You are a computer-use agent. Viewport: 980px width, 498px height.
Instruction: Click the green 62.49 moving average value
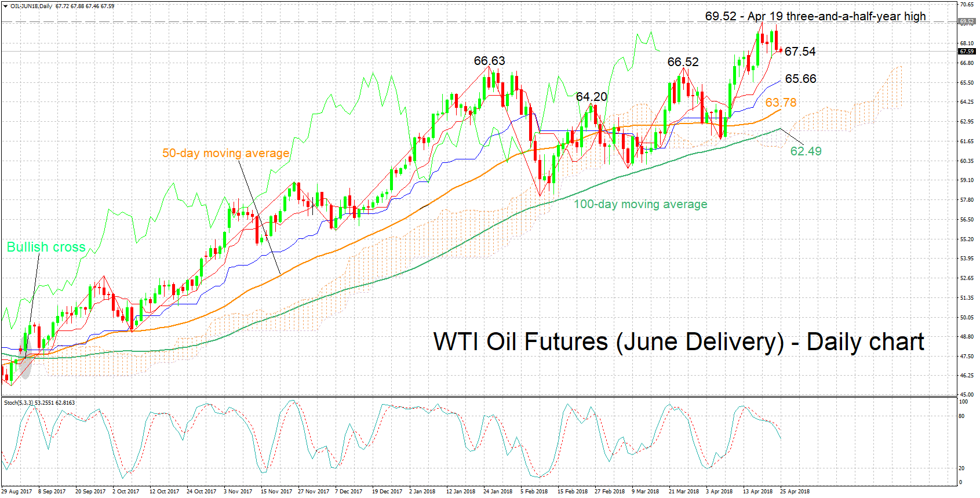pos(806,151)
